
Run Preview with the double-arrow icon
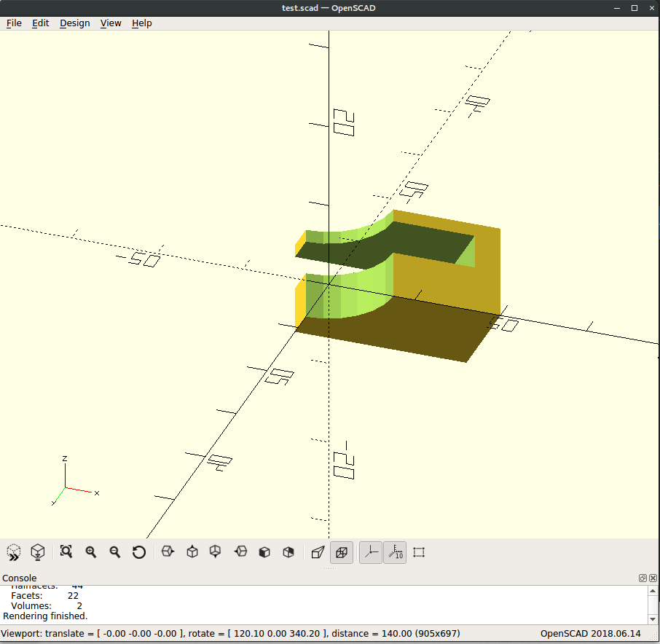click(14, 552)
